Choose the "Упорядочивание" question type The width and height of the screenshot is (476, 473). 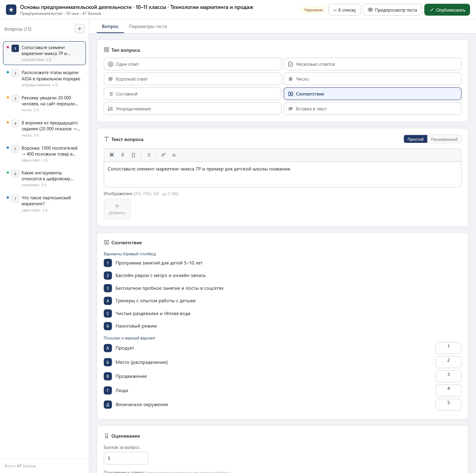coord(192,109)
